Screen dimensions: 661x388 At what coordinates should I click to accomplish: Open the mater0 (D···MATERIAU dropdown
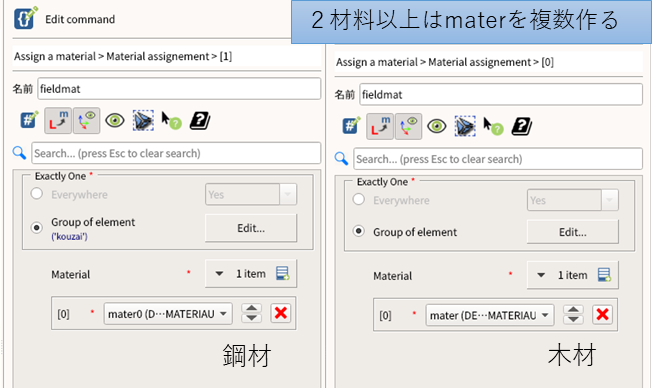click(168, 314)
